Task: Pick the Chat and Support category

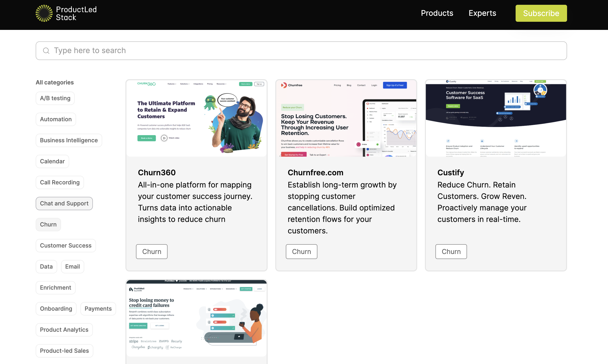Action: [64, 203]
